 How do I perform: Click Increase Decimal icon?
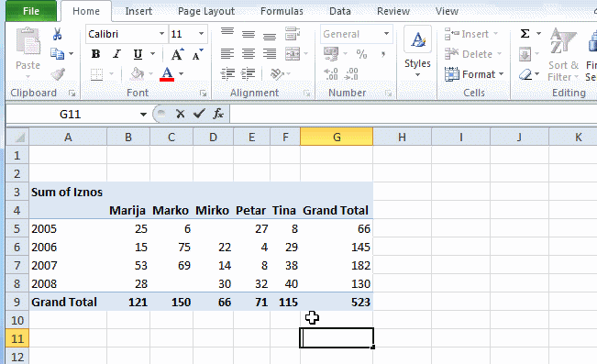coord(331,74)
